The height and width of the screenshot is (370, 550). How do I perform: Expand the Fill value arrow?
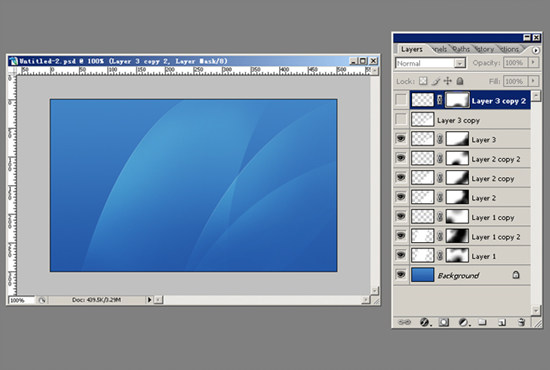click(x=533, y=81)
